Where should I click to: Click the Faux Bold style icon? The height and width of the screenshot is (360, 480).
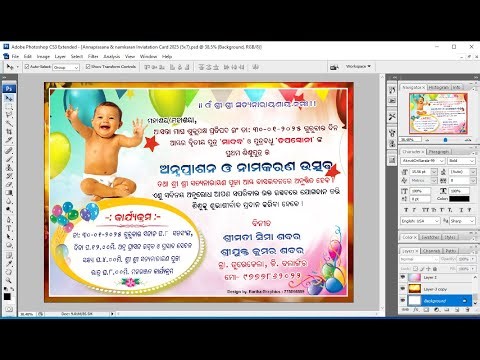[x=406, y=210]
